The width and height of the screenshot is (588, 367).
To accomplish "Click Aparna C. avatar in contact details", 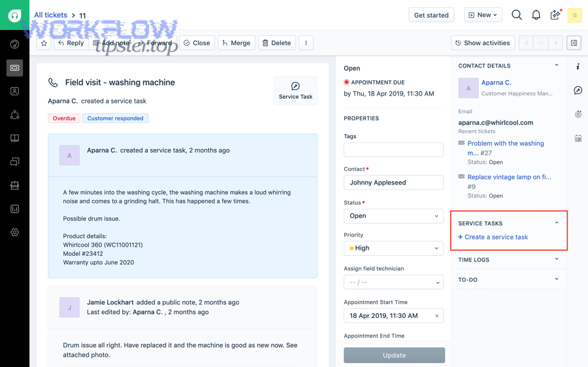I will [x=468, y=88].
